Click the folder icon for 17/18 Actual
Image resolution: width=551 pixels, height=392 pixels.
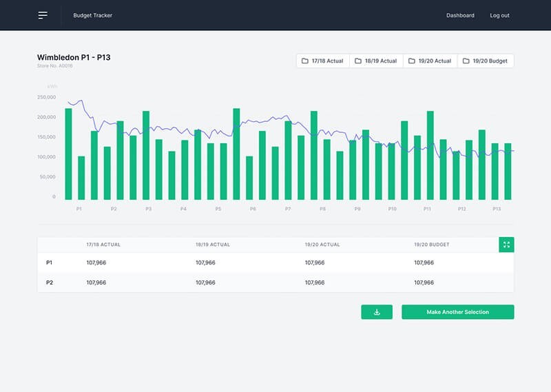(x=305, y=61)
